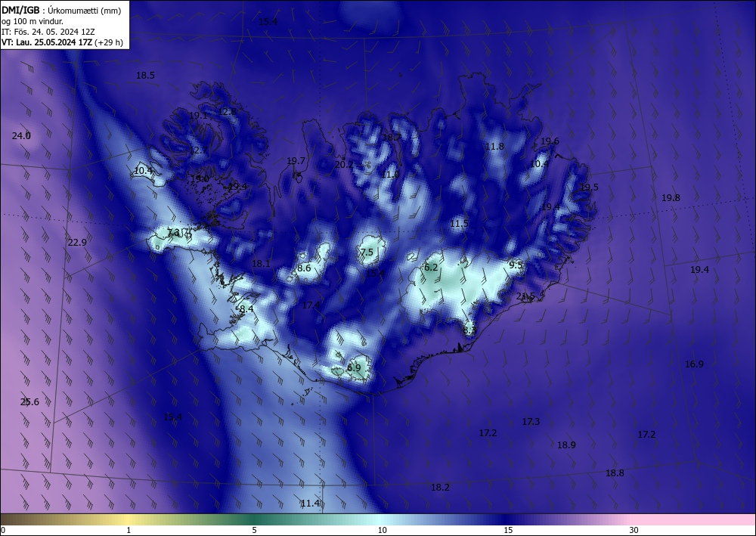Click the map value 22.9

[x=77, y=243]
